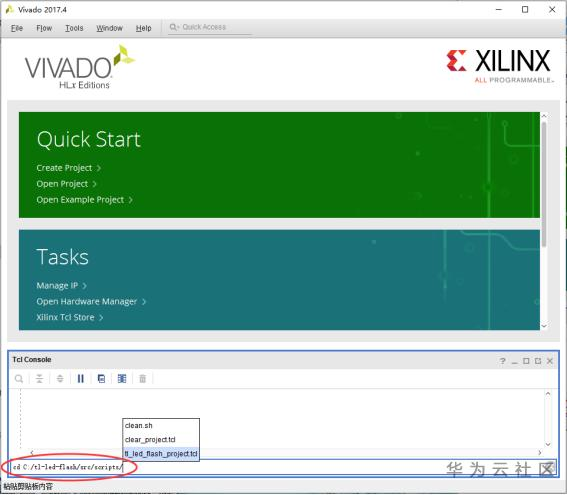Click the Create Project link

coord(68,168)
